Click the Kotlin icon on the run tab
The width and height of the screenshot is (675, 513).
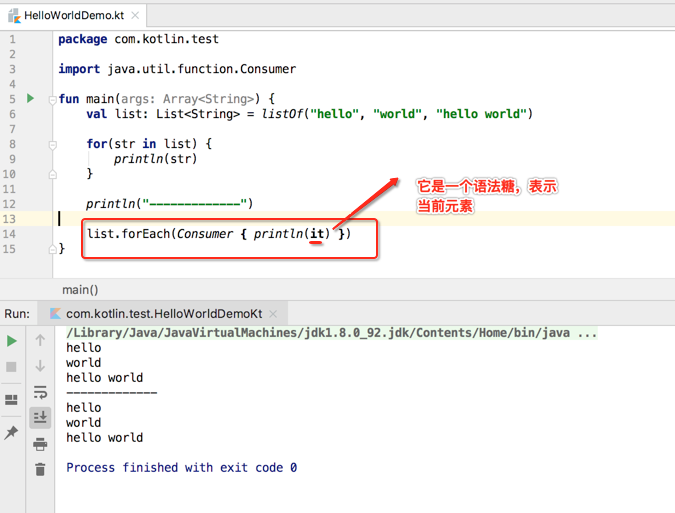coord(55,314)
